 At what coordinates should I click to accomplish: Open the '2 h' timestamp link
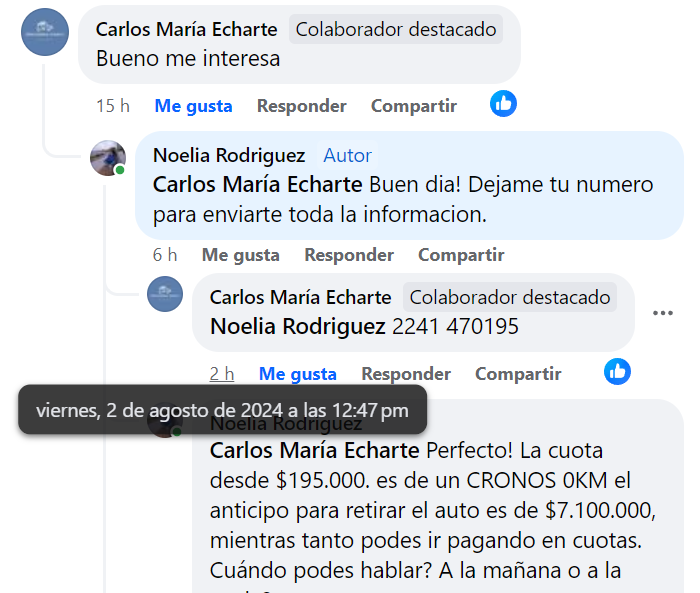(221, 374)
